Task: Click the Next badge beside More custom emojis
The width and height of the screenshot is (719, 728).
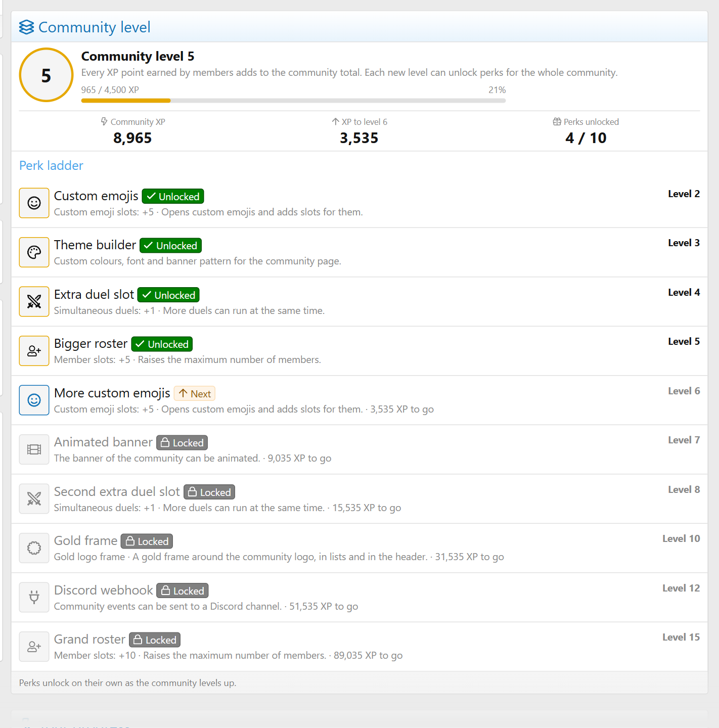Action: (x=195, y=393)
